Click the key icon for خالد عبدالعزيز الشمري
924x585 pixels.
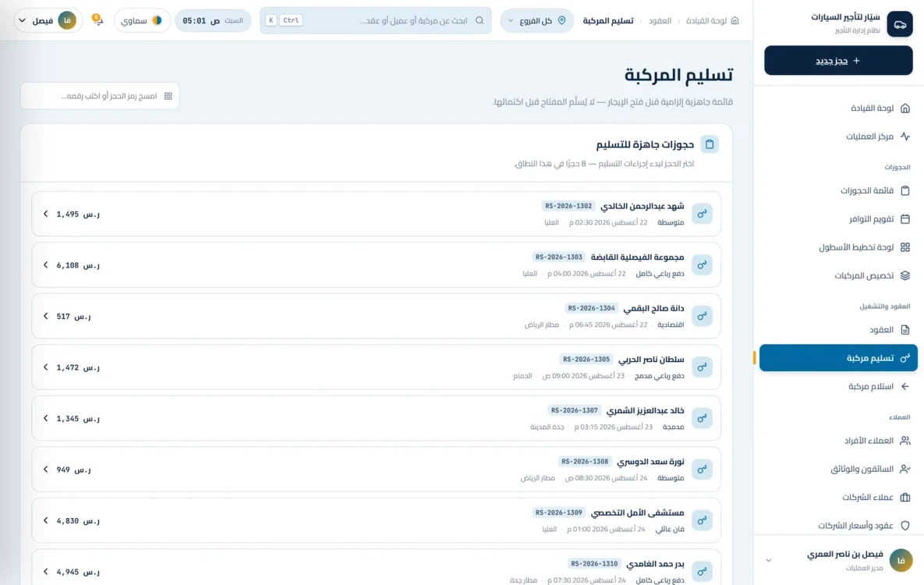[702, 418]
